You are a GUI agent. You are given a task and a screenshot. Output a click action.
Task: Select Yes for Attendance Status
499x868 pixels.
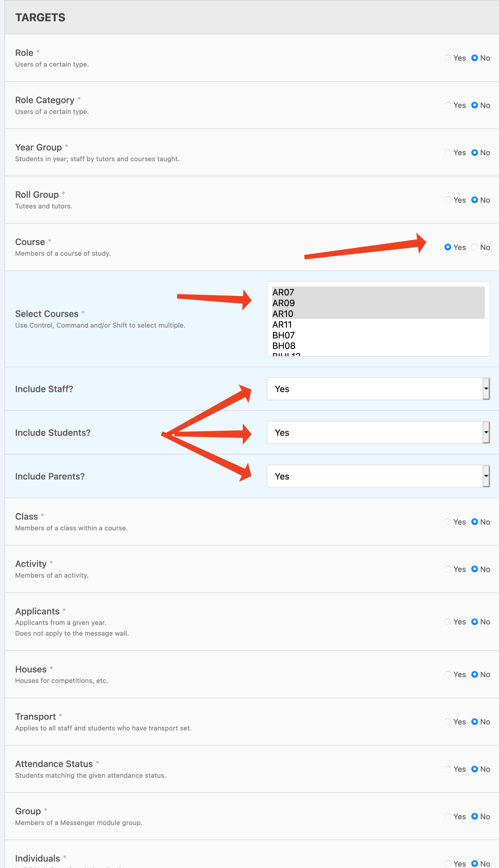(x=448, y=769)
